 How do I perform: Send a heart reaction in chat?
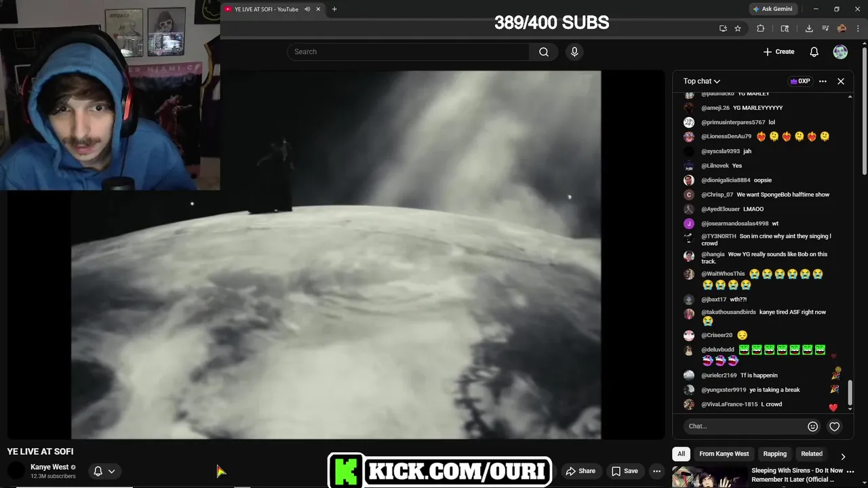click(x=835, y=426)
